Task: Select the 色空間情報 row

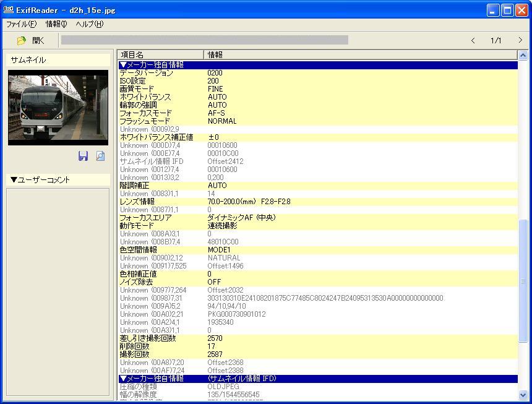Action: (x=318, y=250)
